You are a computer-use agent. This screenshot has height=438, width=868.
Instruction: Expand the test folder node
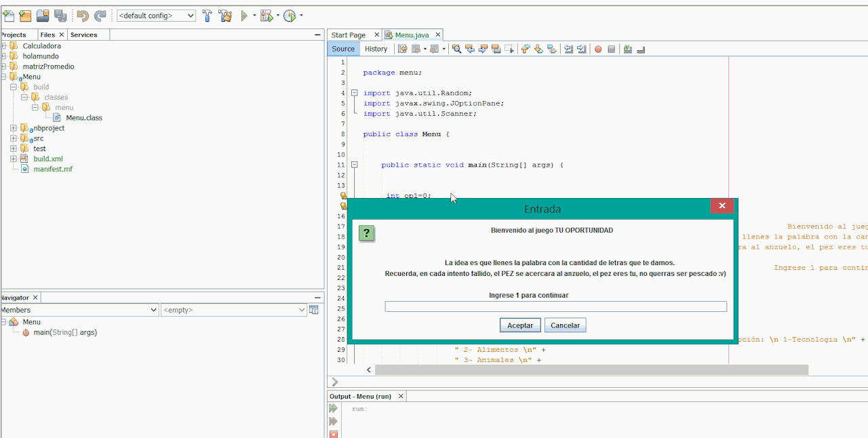[14, 148]
